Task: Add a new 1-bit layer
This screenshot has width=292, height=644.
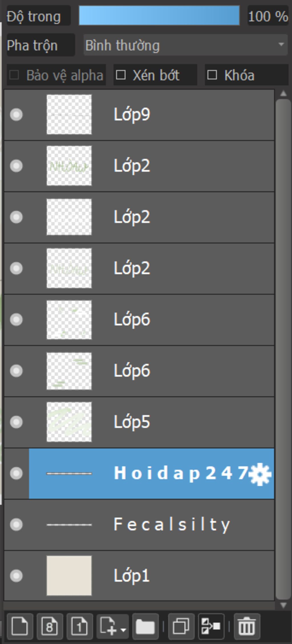Action: pos(80,626)
